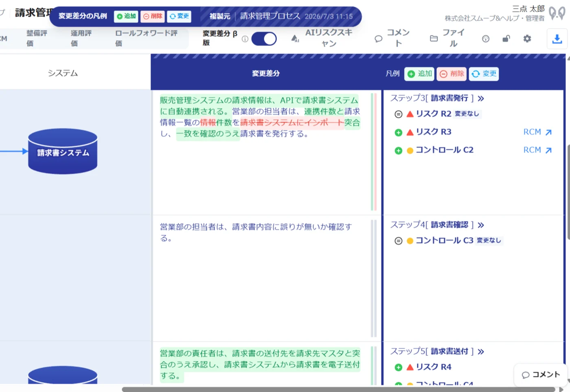
Task: Switch to the 運用評価 tab
Action: point(81,38)
